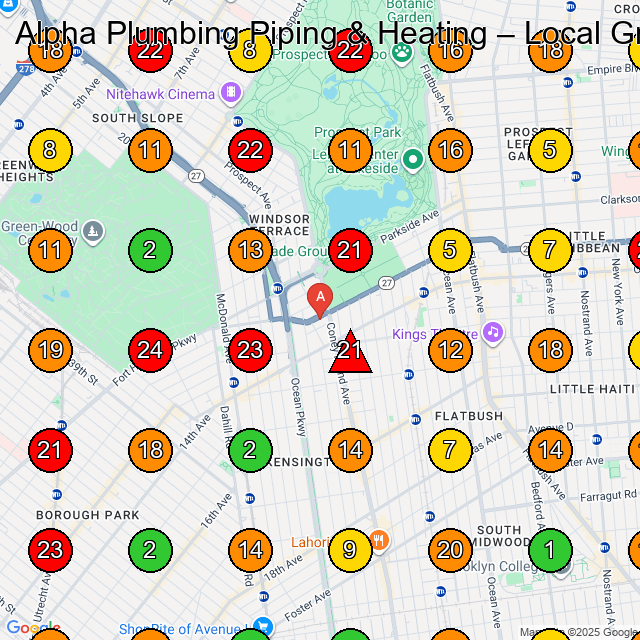Click the route 27 shield below Parkside Ave
The width and height of the screenshot is (640, 640).
tap(386, 283)
